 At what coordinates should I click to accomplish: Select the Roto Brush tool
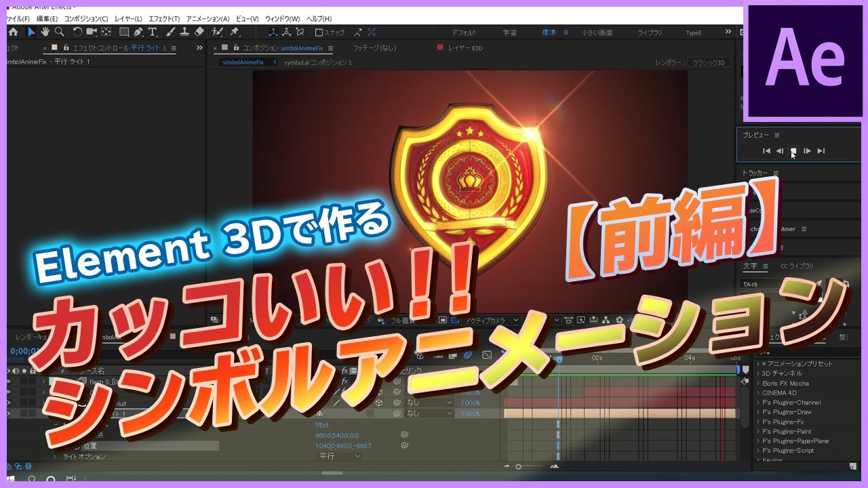point(218,32)
